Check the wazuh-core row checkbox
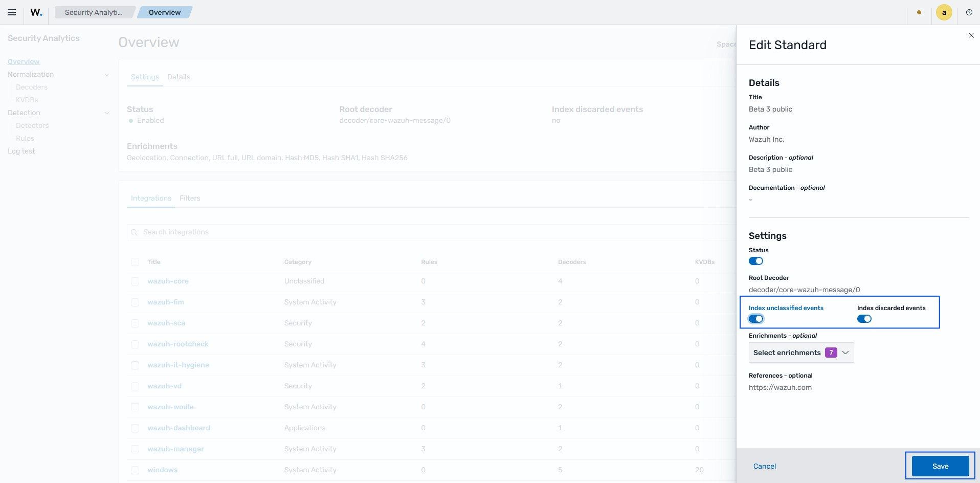This screenshot has width=980, height=483. pyautogui.click(x=135, y=281)
